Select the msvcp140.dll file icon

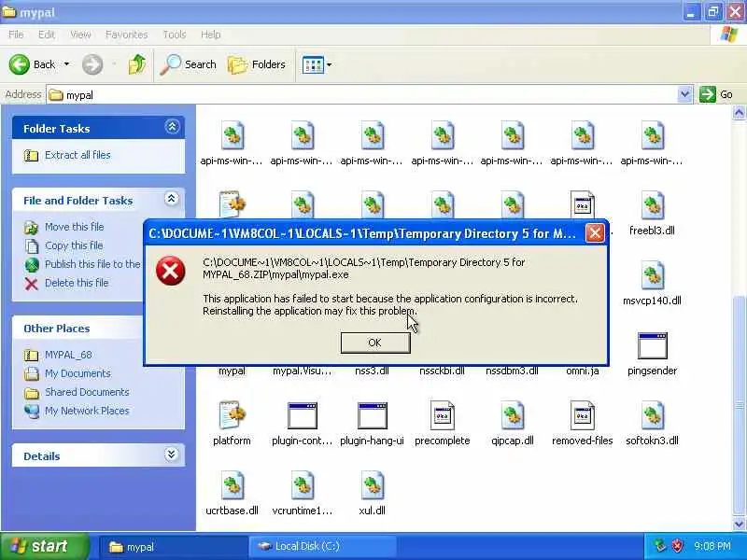(x=652, y=275)
